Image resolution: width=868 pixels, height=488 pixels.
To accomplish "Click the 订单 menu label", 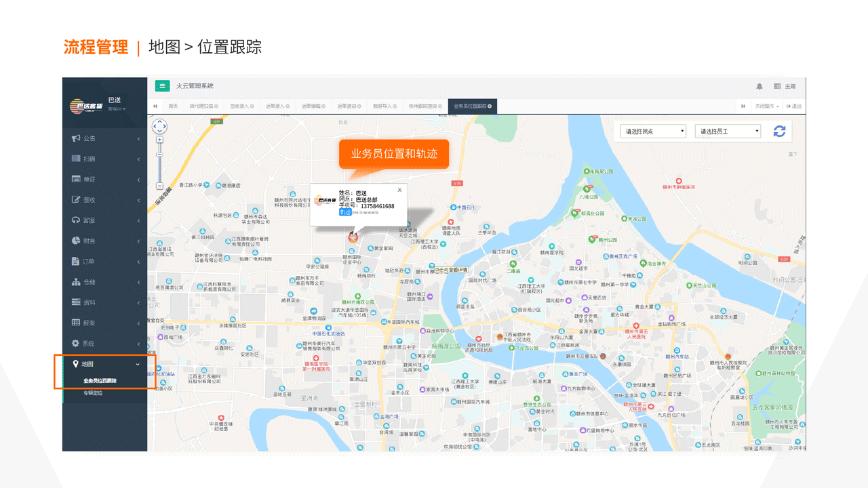I will [x=90, y=262].
